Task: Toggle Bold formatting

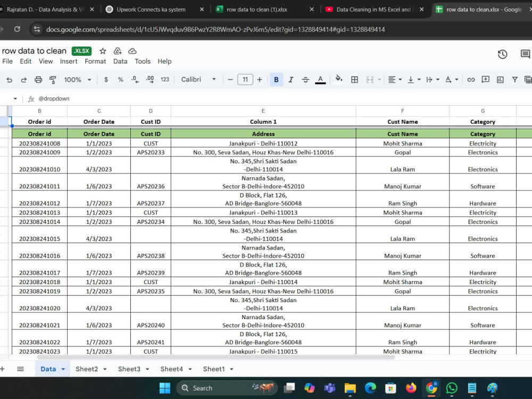Action: 276,80
